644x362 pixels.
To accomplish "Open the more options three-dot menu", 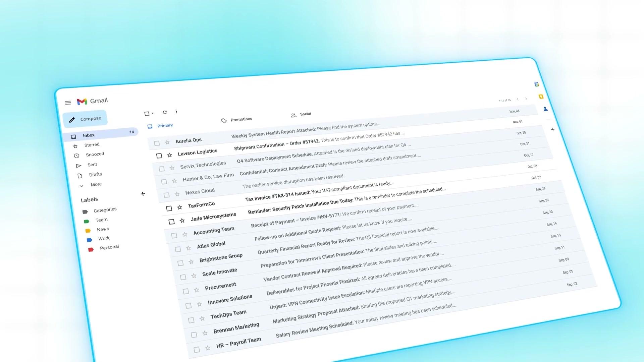I will [176, 112].
